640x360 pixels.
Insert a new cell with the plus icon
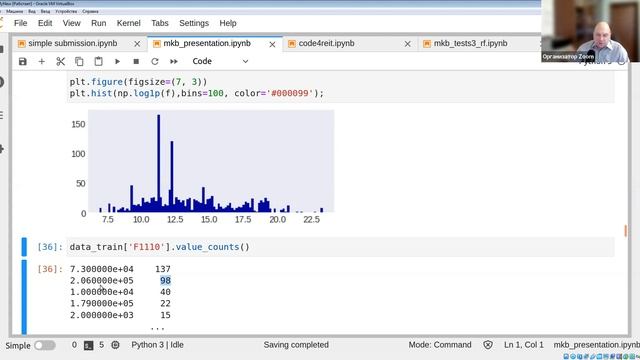point(42,62)
